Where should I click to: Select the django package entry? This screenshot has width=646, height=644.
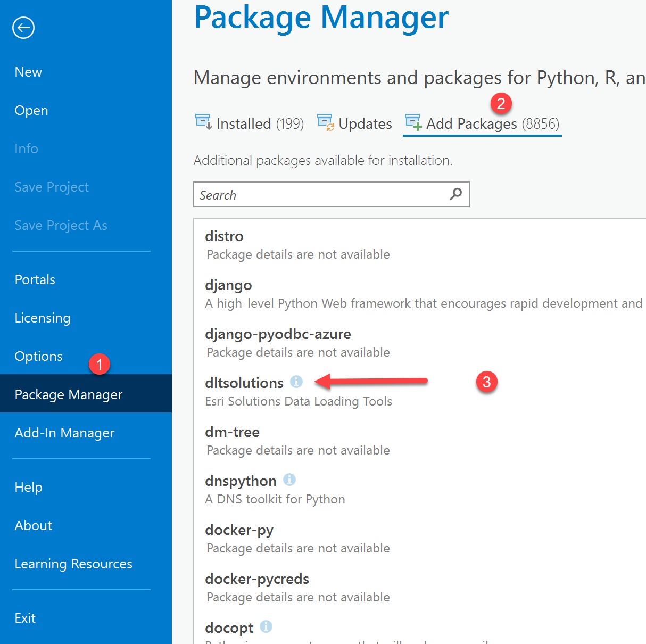228,285
